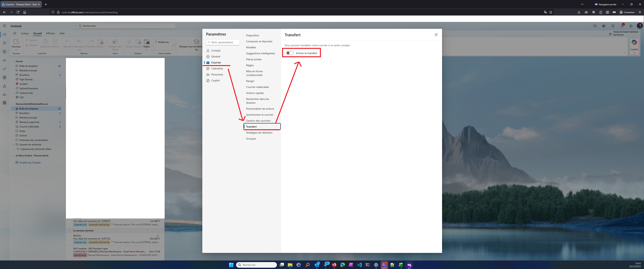The height and width of the screenshot is (269, 644).
Task: Click Accéder aux Groupes link
Action: (30, 163)
